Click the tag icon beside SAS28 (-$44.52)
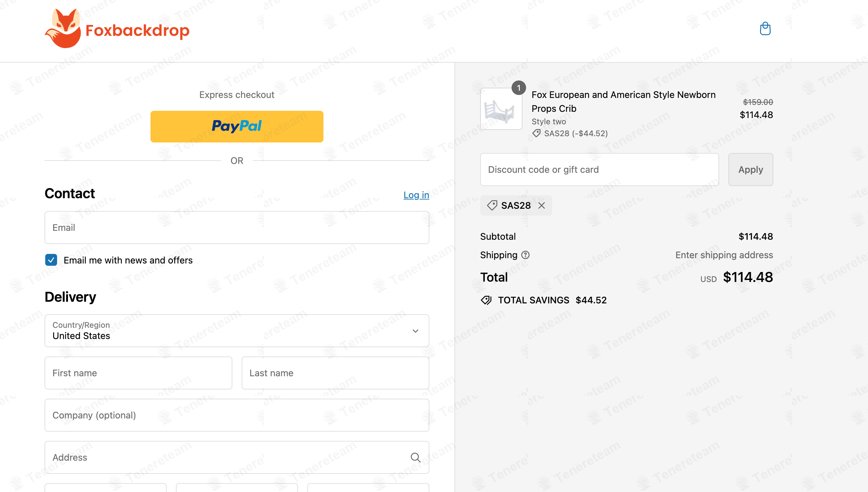Screen dimensions: 868x492 pos(536,134)
